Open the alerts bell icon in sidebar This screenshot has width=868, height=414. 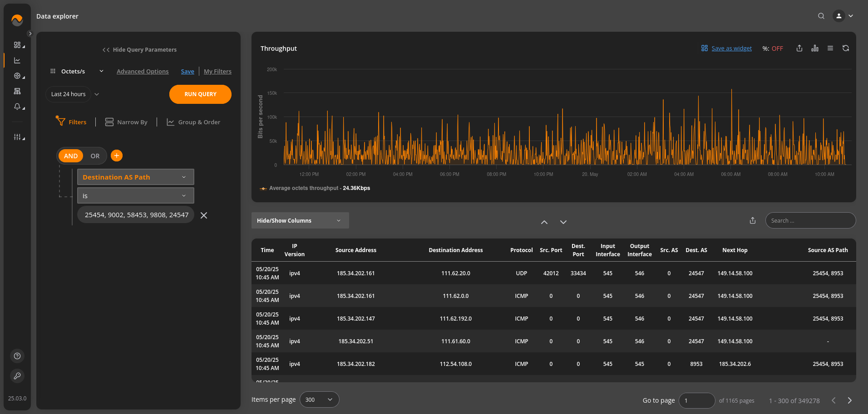point(17,107)
